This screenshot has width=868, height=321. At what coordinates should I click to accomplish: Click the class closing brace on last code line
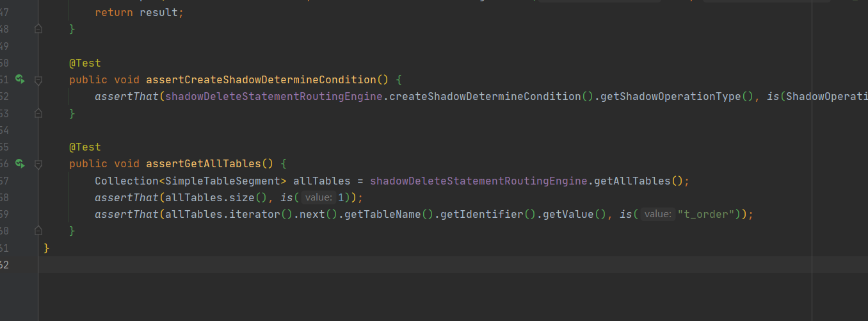pos(47,247)
